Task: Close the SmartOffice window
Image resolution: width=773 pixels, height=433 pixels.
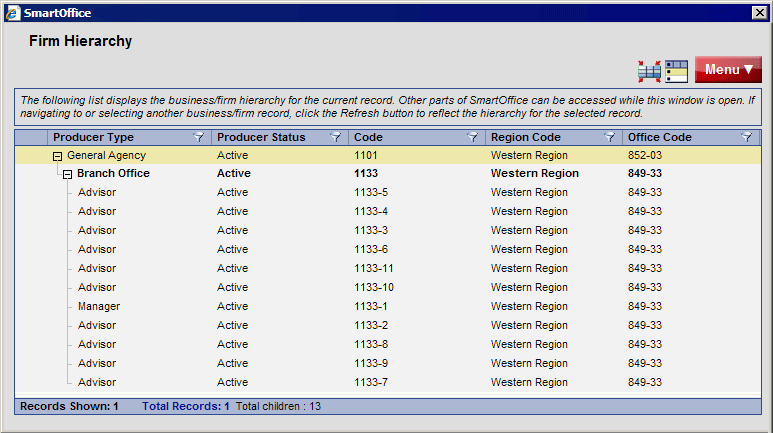Action: [x=759, y=12]
